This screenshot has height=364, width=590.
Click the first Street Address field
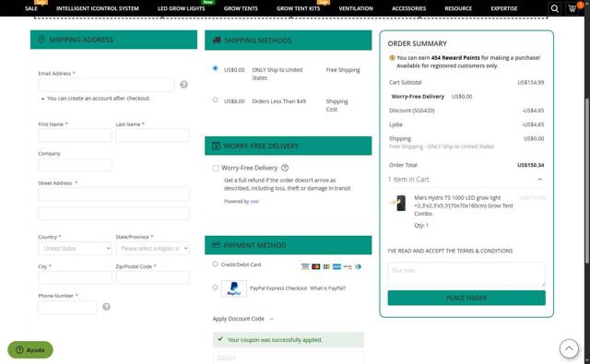(x=113, y=194)
